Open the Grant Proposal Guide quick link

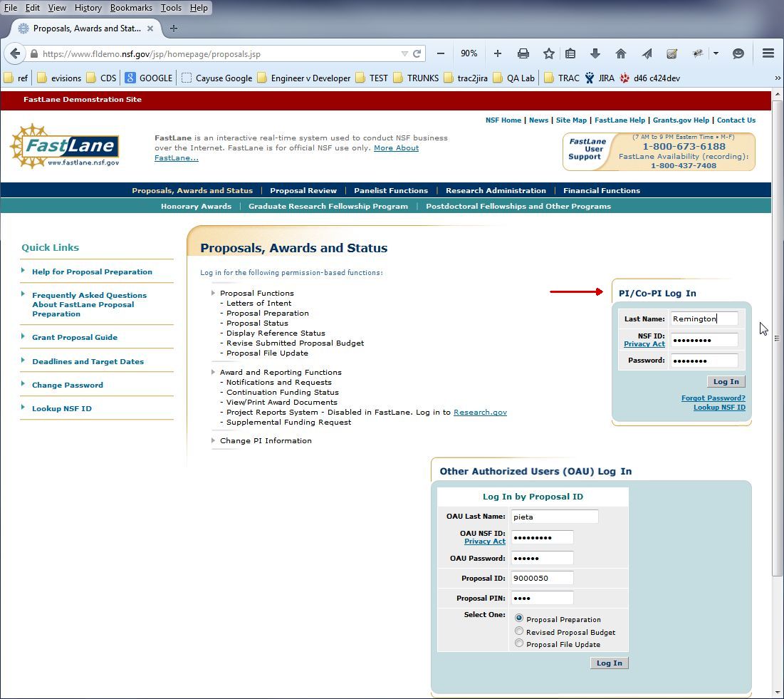click(x=75, y=337)
